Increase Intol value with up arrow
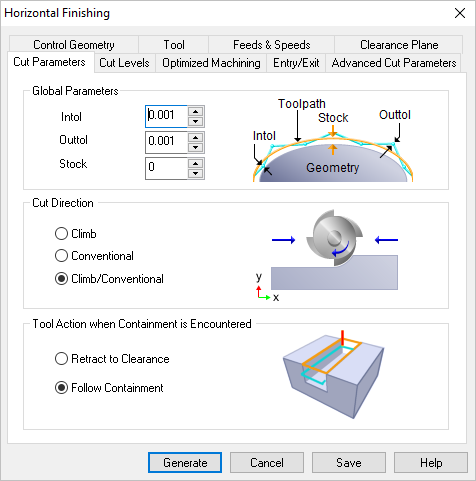 196,112
